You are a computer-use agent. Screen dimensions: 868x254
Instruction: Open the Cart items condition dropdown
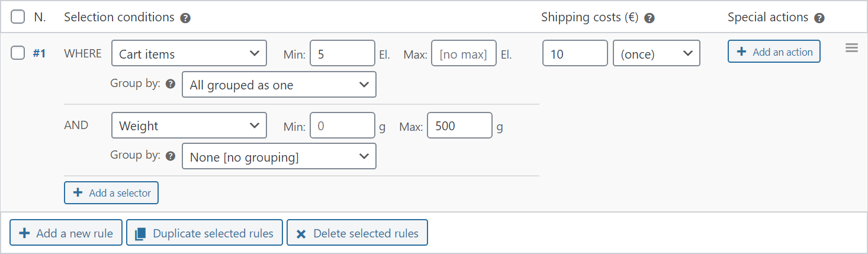(189, 53)
